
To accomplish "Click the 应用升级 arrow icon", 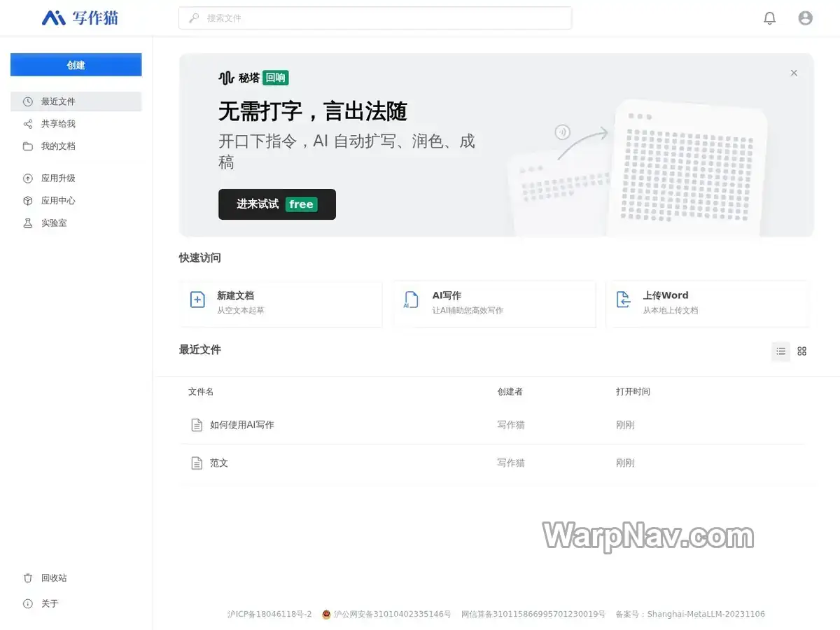I will click(28, 178).
